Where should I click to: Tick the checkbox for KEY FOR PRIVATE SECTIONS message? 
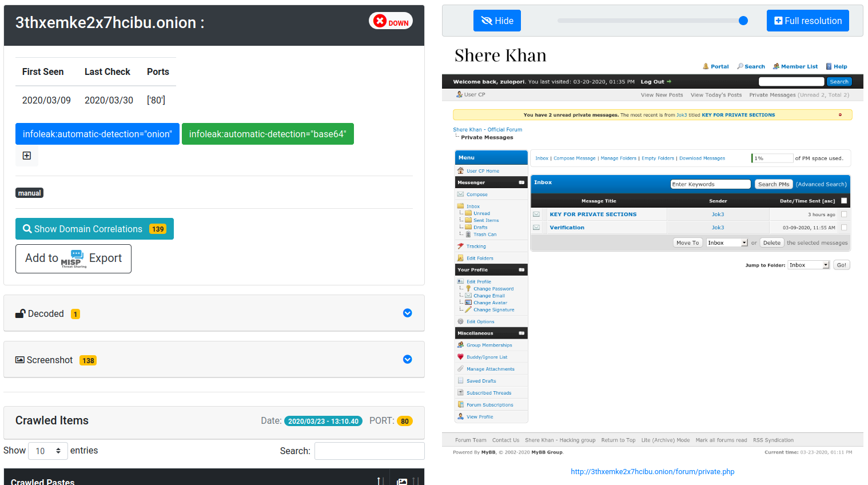point(844,214)
